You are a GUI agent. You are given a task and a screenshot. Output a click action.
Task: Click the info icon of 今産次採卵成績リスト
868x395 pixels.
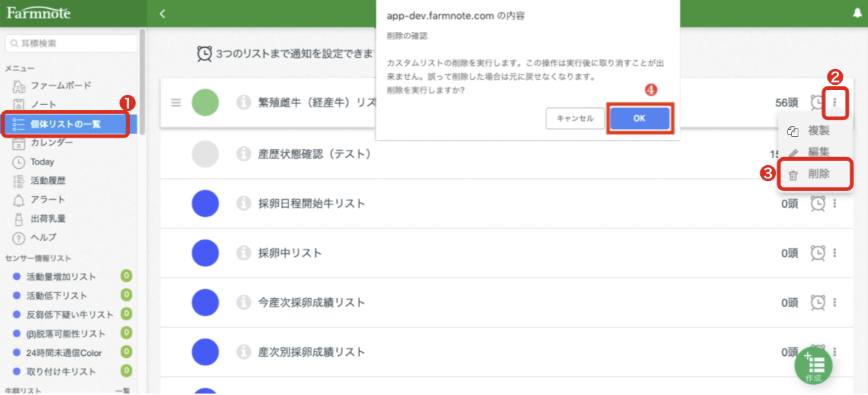[244, 303]
